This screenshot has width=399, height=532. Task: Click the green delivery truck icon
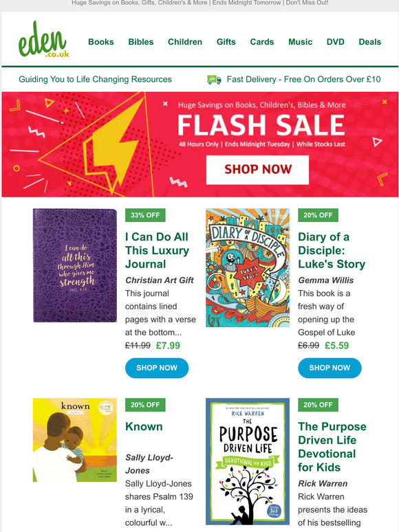click(214, 80)
